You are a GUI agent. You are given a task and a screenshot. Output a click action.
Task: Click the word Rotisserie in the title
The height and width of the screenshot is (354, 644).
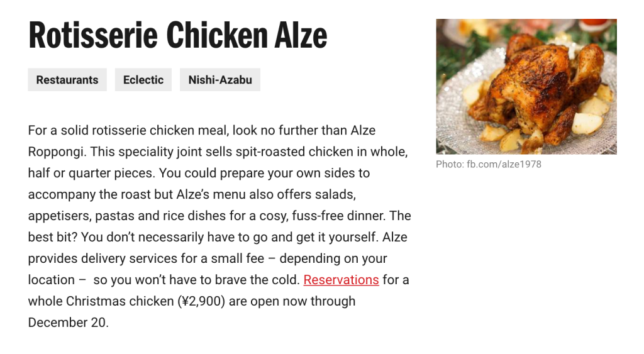pos(93,35)
